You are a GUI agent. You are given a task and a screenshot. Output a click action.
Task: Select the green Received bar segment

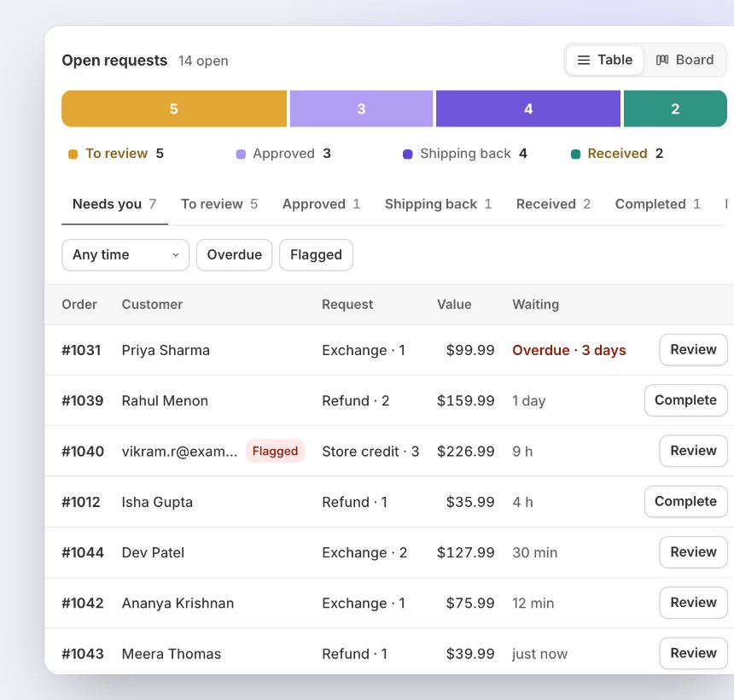tap(675, 108)
